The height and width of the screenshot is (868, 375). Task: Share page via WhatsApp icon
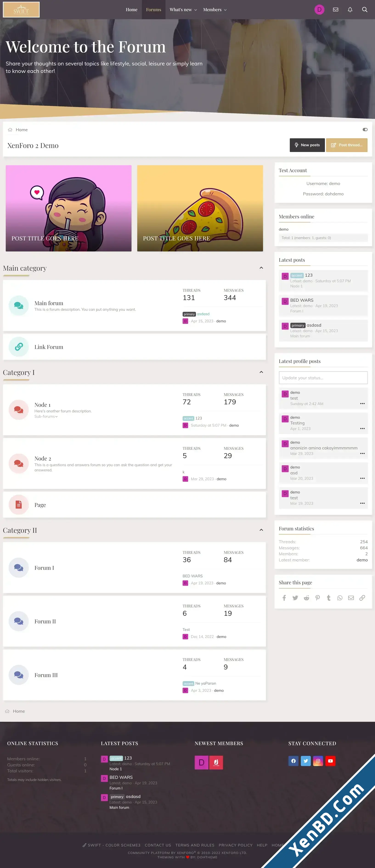coord(340,598)
